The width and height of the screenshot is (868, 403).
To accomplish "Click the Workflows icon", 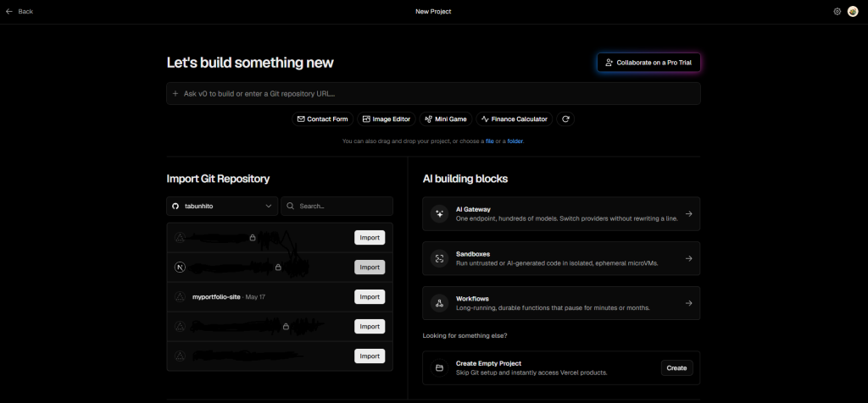I will pyautogui.click(x=440, y=303).
